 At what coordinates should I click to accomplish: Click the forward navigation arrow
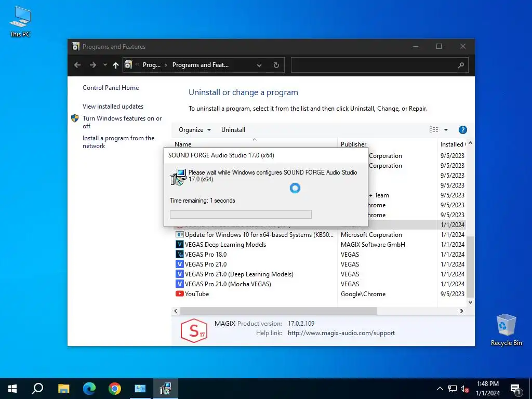tap(92, 65)
